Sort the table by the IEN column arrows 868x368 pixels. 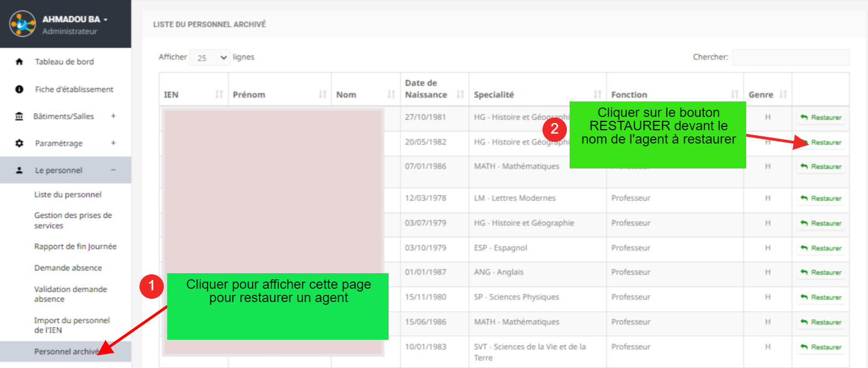pyautogui.click(x=219, y=95)
